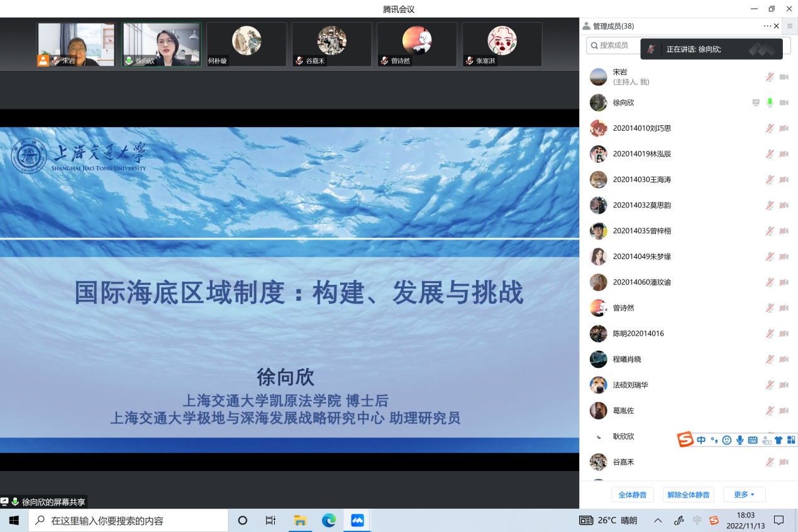Click the 搜索成员 member search field
This screenshot has height=532, width=798.
(x=613, y=45)
